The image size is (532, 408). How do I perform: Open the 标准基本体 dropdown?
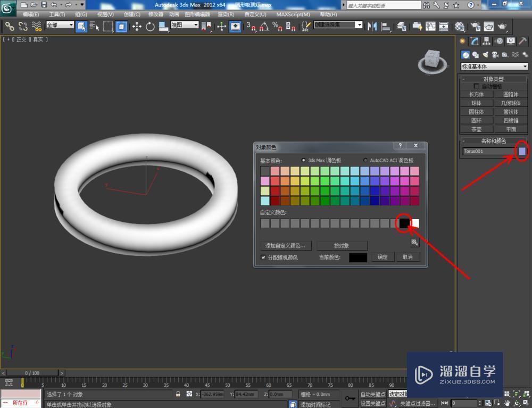click(494, 66)
